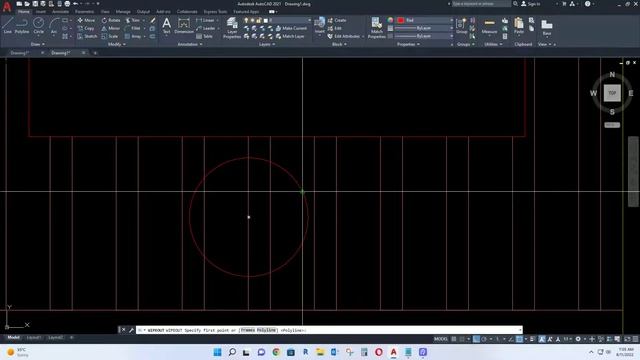Switch to the Manage ribbon tab

tap(123, 12)
